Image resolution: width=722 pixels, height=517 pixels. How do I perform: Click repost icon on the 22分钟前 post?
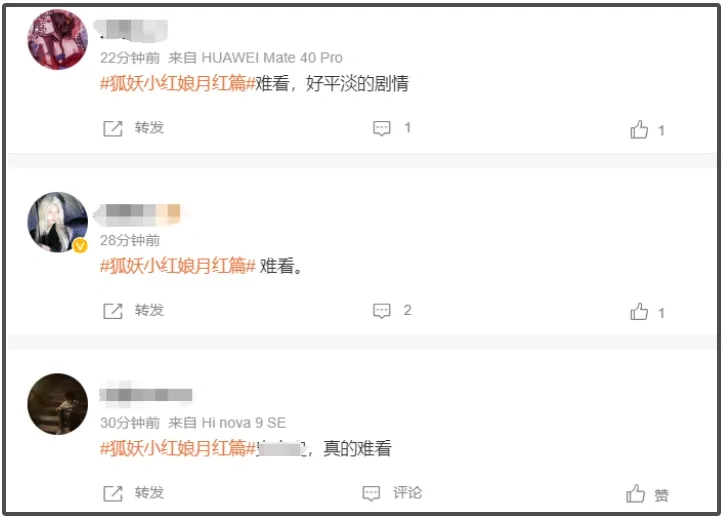pos(113,128)
